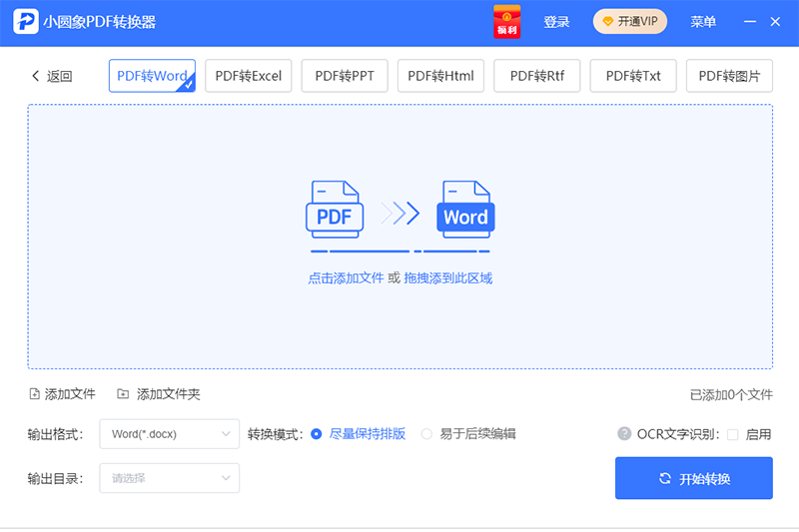Click the OCR help question mark icon
The height and width of the screenshot is (532, 799).
(x=624, y=434)
